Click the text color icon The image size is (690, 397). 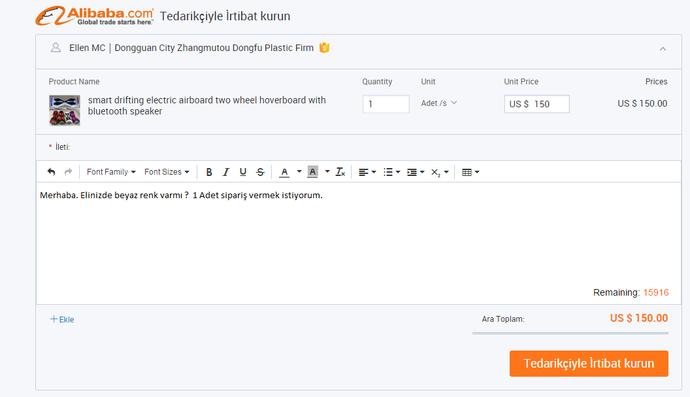pyautogui.click(x=284, y=172)
